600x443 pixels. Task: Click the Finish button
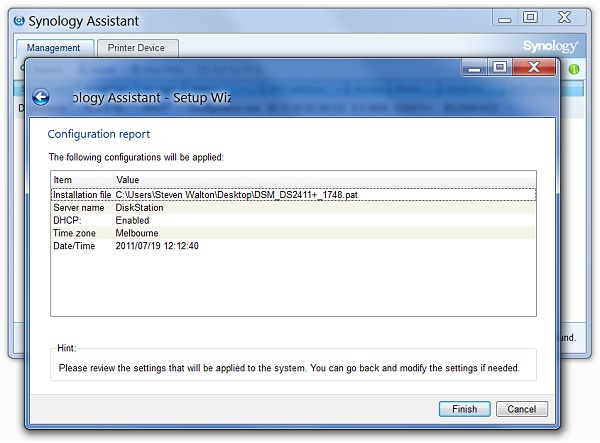(x=464, y=409)
